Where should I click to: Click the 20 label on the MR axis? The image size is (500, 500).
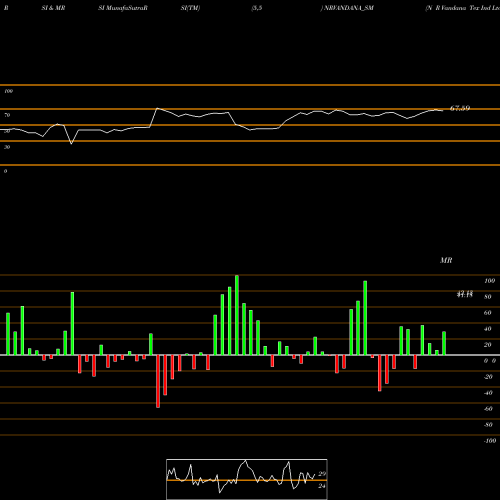point(487,345)
